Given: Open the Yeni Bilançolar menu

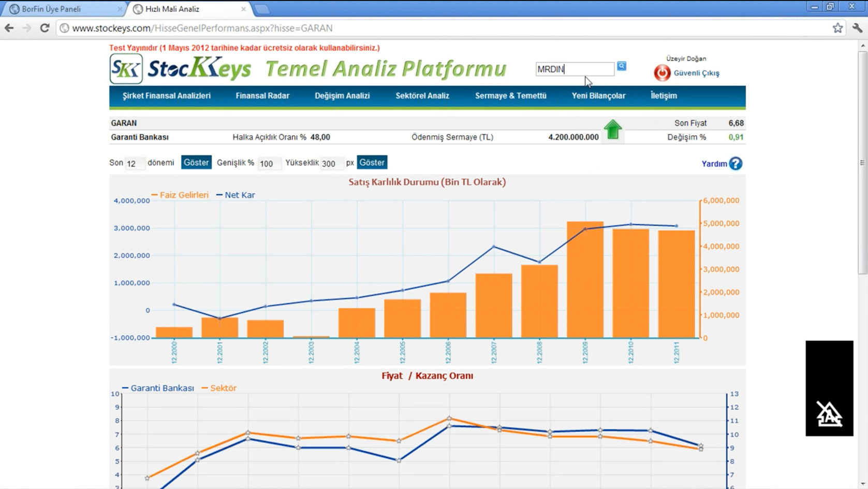Looking at the screenshot, I should pyautogui.click(x=599, y=96).
